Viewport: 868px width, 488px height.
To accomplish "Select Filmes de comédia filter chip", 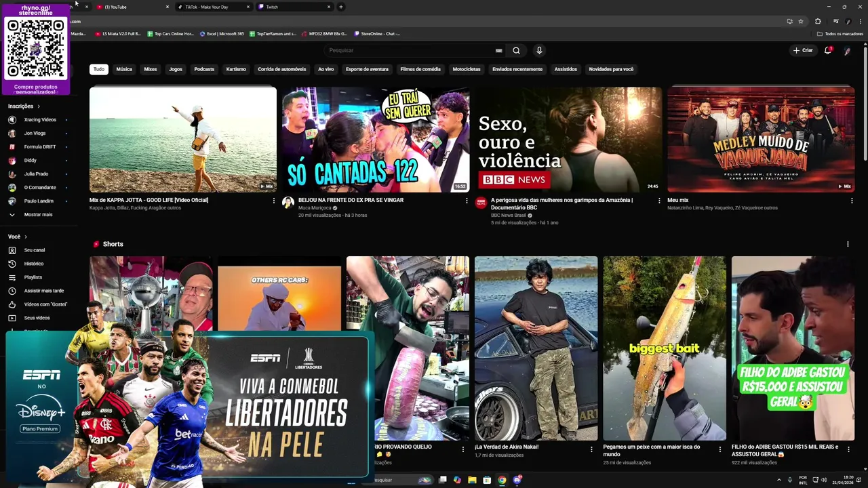I will [420, 69].
